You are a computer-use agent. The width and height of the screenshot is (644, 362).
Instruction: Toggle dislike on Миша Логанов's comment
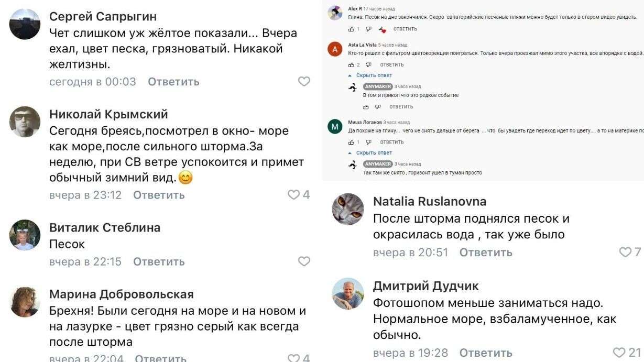(x=368, y=142)
